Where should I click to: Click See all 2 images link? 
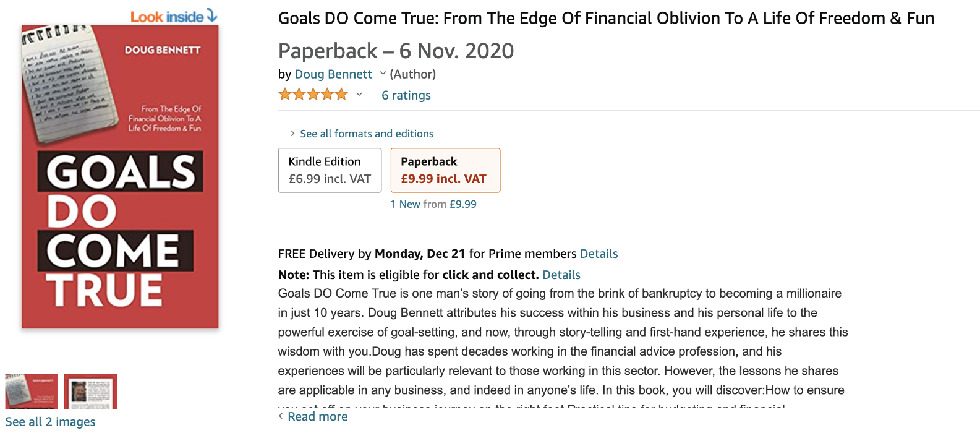click(51, 422)
